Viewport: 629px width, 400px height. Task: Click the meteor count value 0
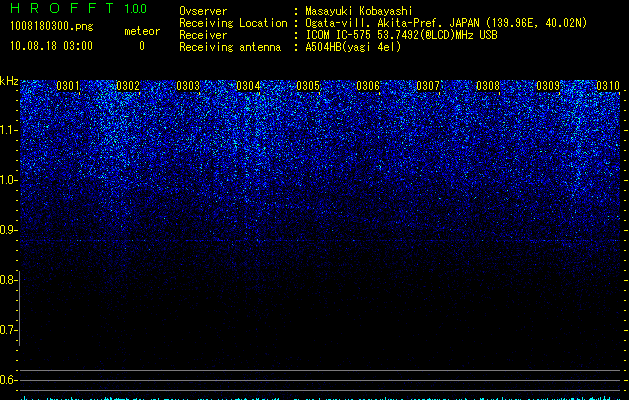[142, 46]
